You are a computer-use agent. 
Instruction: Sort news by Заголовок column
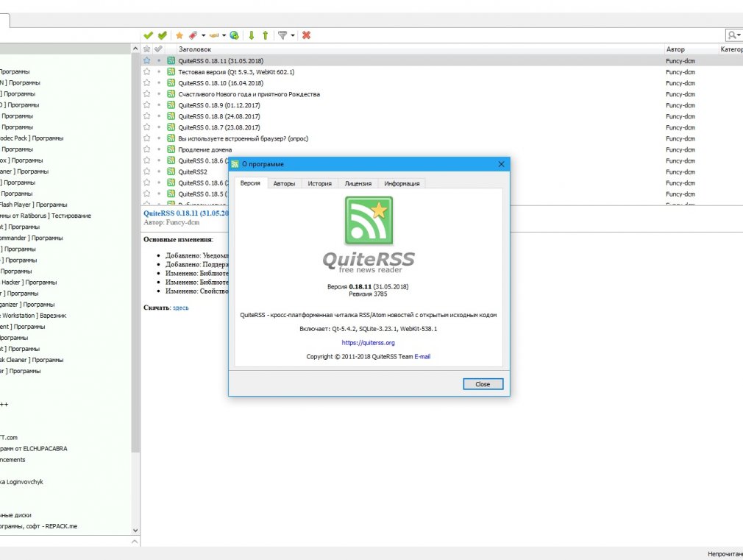[x=195, y=49]
